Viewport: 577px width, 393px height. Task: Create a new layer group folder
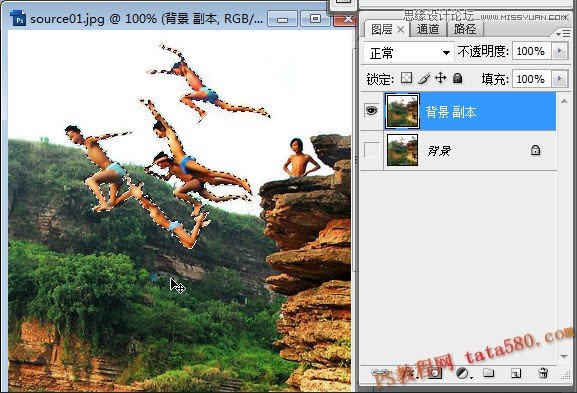(488, 373)
